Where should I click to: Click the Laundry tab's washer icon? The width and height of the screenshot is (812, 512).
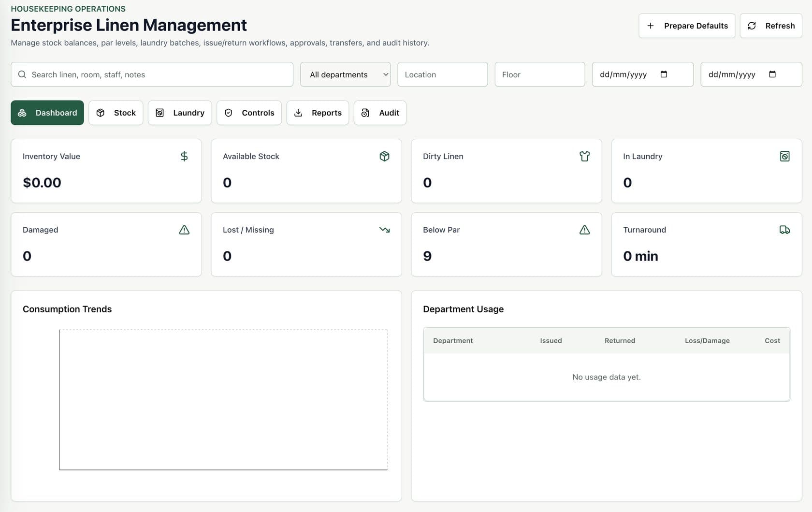159,113
